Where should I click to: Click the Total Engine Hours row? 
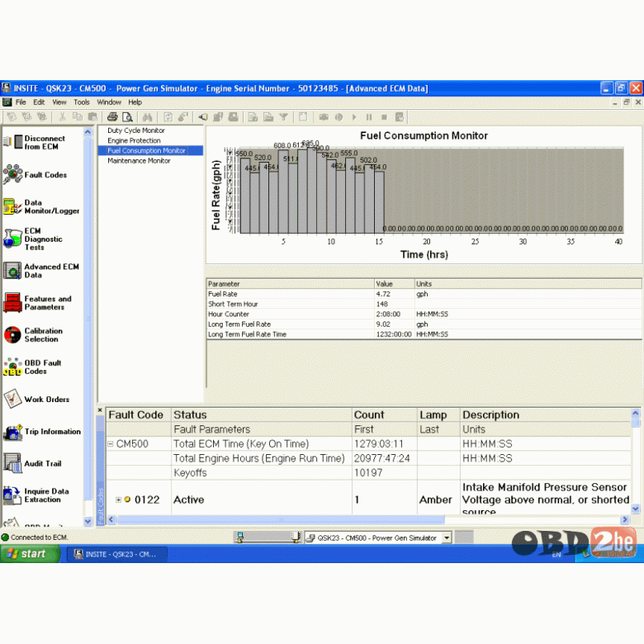point(369,458)
